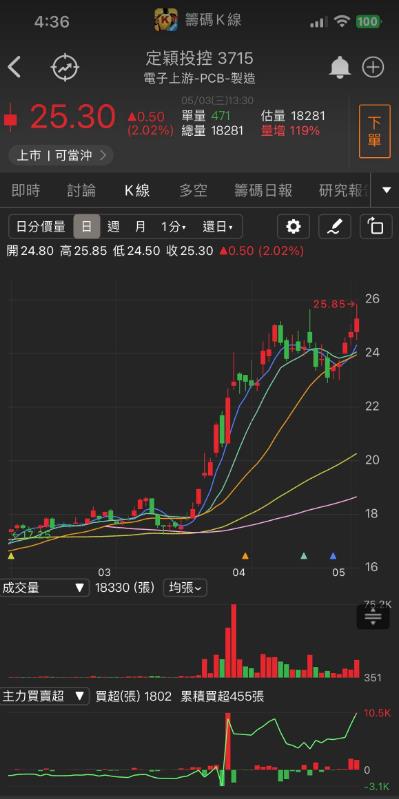
Task: Tap the orange triangle marker near 04
Action: [245, 555]
